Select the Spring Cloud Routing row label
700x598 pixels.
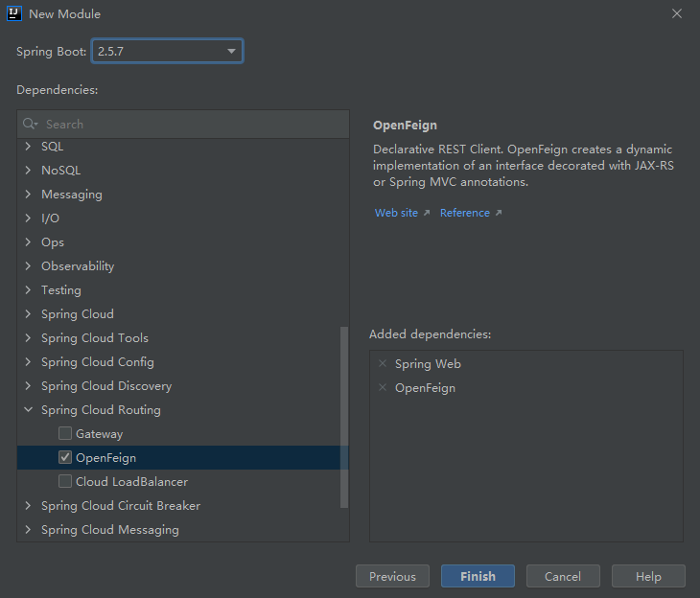click(101, 409)
